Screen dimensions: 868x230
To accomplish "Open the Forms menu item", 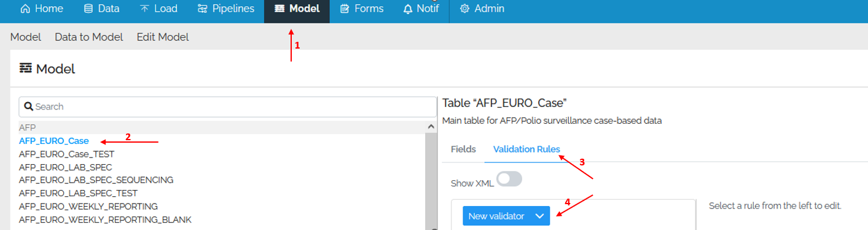I will click(x=361, y=9).
